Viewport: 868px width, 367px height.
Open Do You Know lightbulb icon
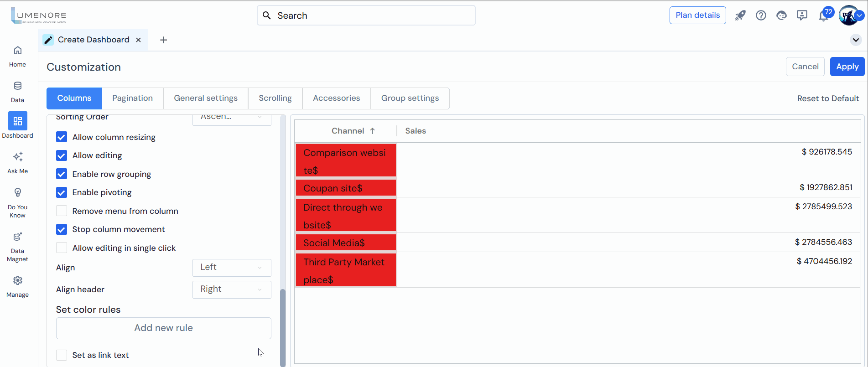[x=17, y=193]
